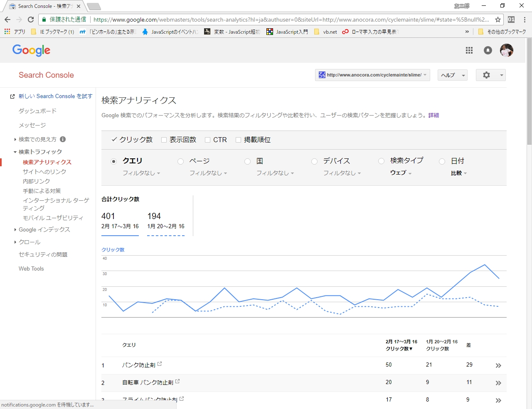532x409 pixels.
Task: Click the address bar URL
Action: tap(291, 20)
